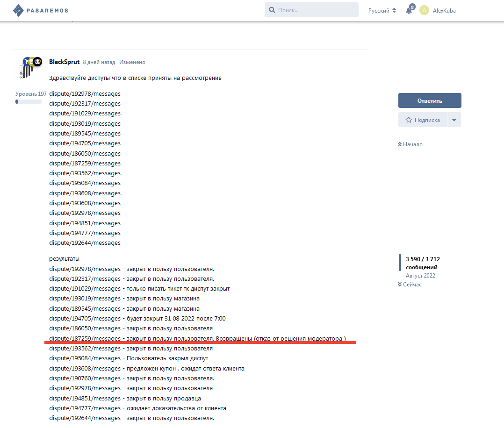Show edit history via Изменено
504x428 pixels.
pyautogui.click(x=132, y=62)
